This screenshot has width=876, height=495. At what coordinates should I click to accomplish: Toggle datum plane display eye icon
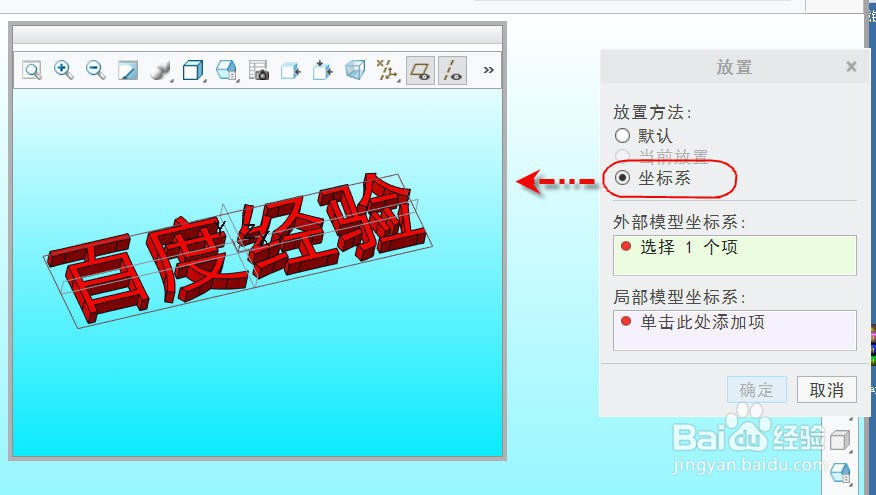tap(420, 70)
